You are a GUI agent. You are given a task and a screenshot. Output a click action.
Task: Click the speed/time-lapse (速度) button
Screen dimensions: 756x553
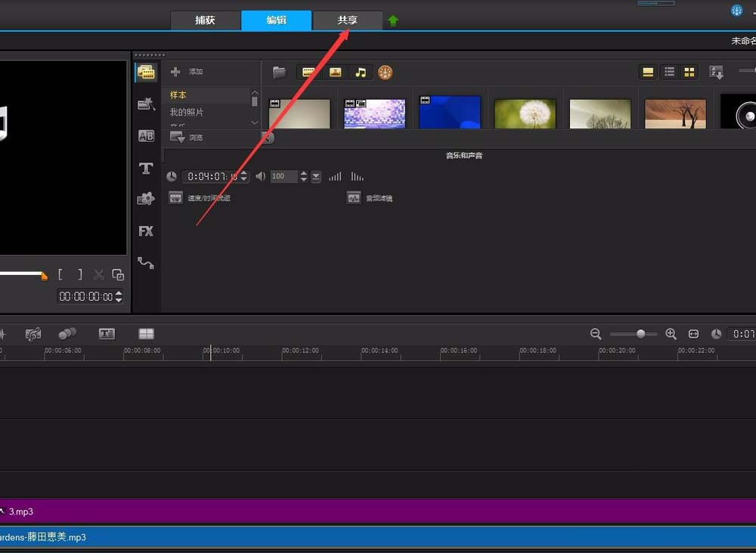click(x=176, y=197)
